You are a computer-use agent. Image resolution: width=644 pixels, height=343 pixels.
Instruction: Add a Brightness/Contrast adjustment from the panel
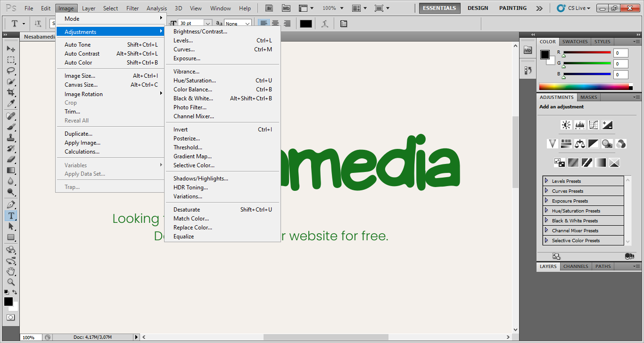566,125
